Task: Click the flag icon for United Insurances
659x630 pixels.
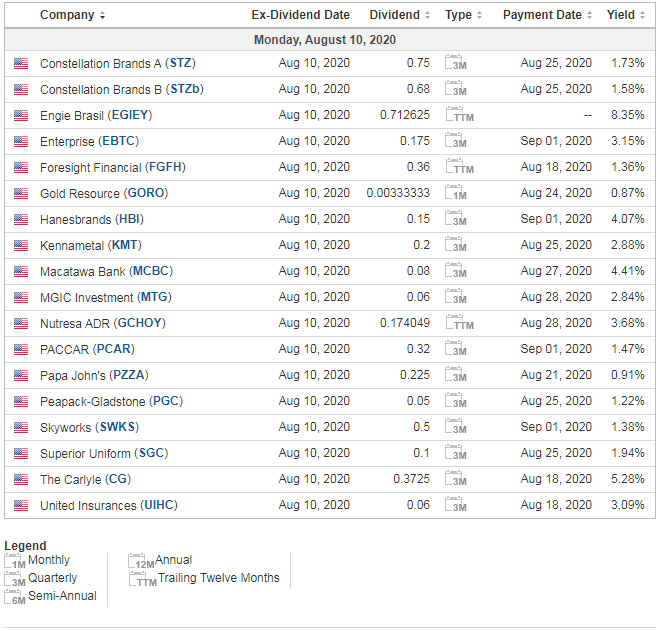Action: tap(21, 506)
